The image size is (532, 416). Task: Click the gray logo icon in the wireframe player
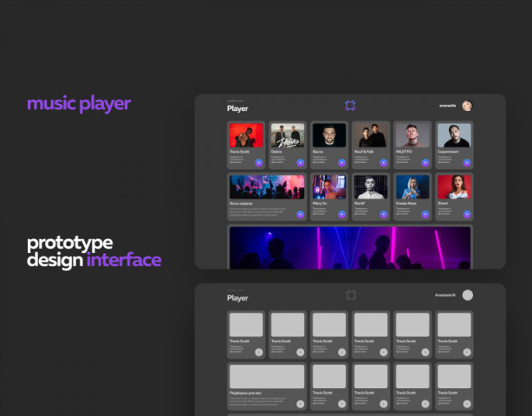point(351,295)
